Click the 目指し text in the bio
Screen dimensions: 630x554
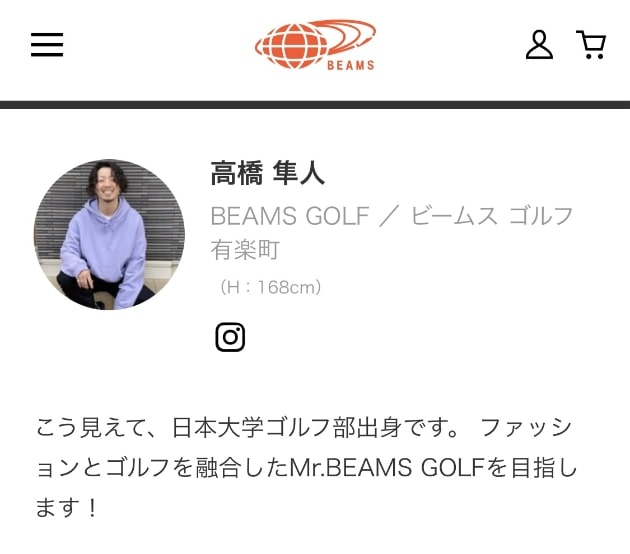[544, 468]
